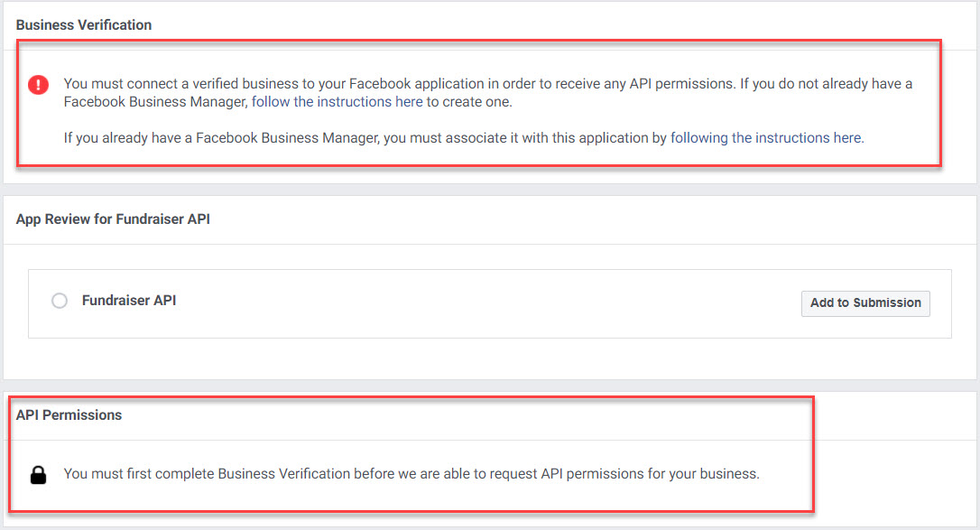Click 'Facebook Business Manager,' starting the second warning line
The height and width of the screenshot is (530, 980).
pyautogui.click(x=155, y=102)
